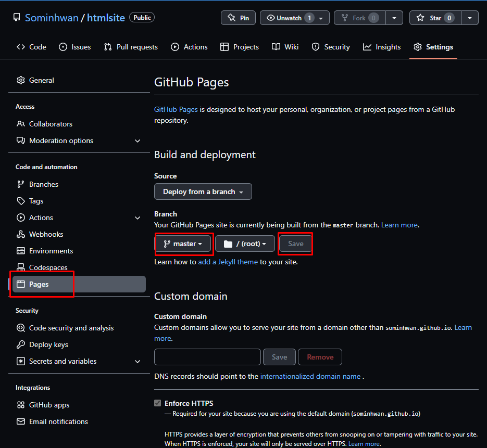Click the Star icon
487x448 pixels.
420,18
